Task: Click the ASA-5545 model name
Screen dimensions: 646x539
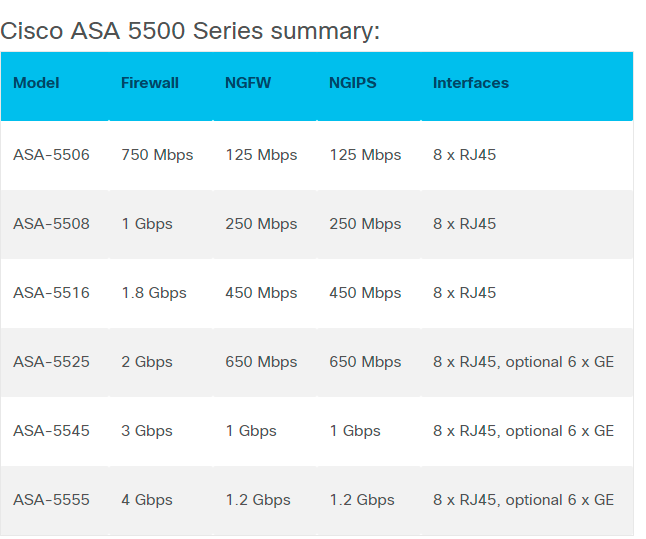Action: coord(51,431)
